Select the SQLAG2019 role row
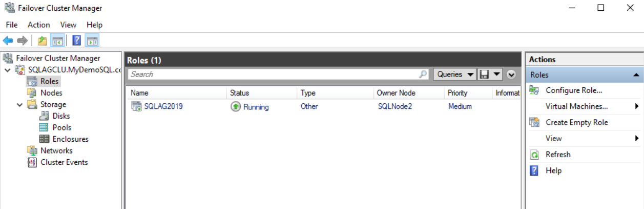 coord(163,107)
